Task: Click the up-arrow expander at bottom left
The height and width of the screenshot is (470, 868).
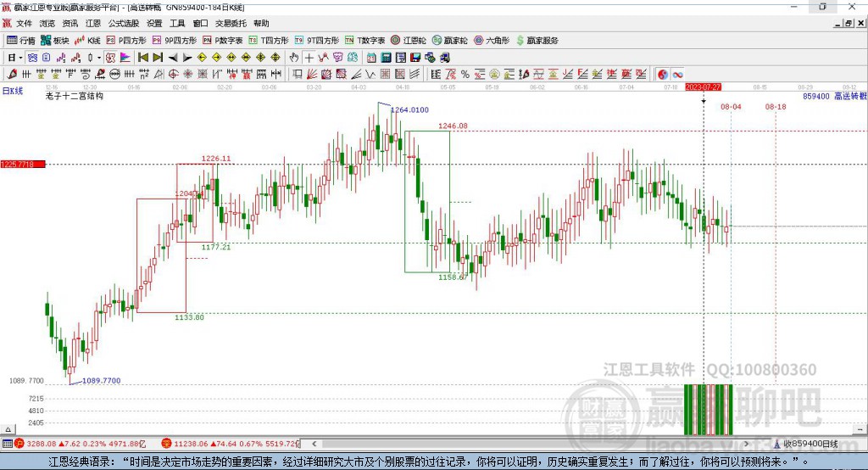Action: tap(8, 429)
